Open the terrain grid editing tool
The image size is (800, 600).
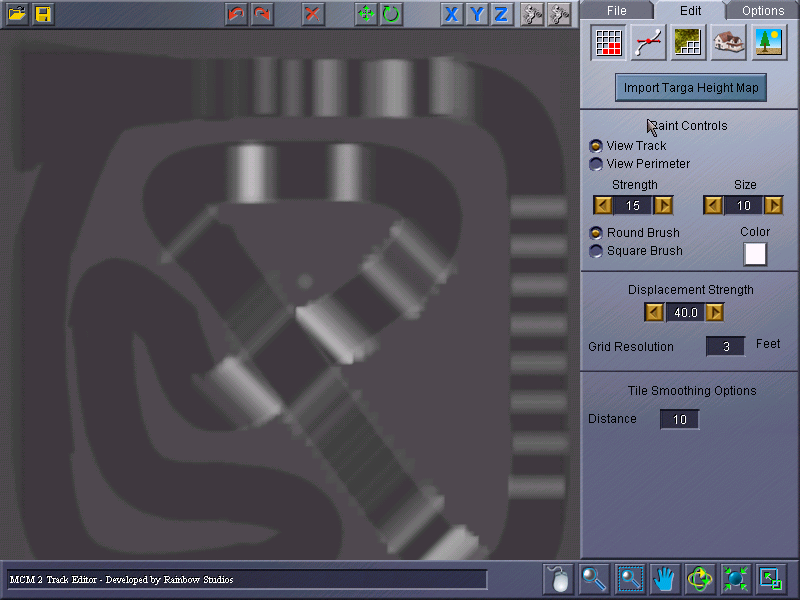coord(608,42)
